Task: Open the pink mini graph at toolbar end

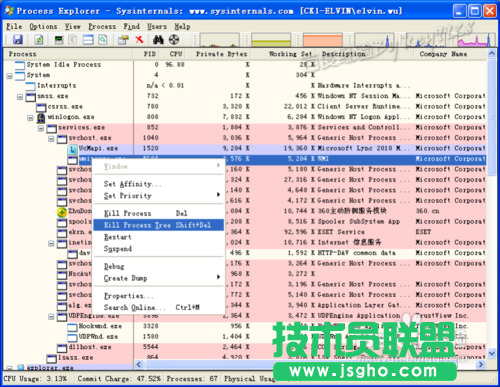Action: point(475,40)
